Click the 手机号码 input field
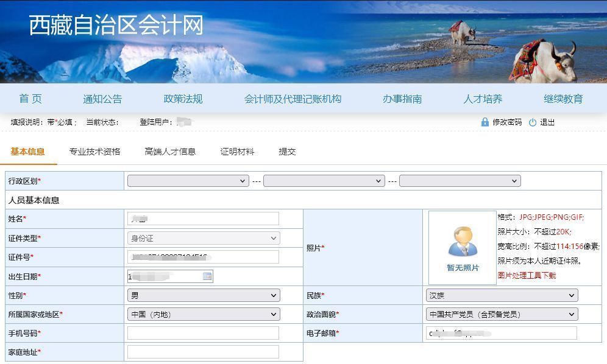The height and width of the screenshot is (364, 607). [x=203, y=334]
